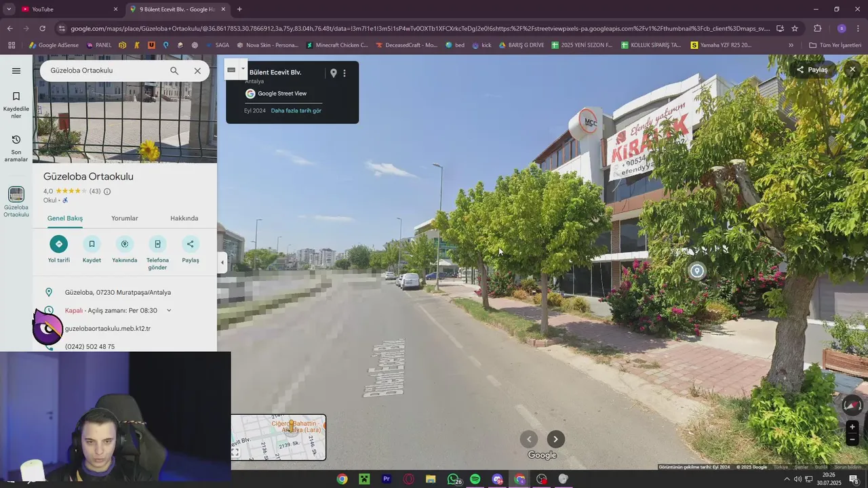
Task: Open the tab search dropdown arrow
Action: pyautogui.click(x=9, y=9)
